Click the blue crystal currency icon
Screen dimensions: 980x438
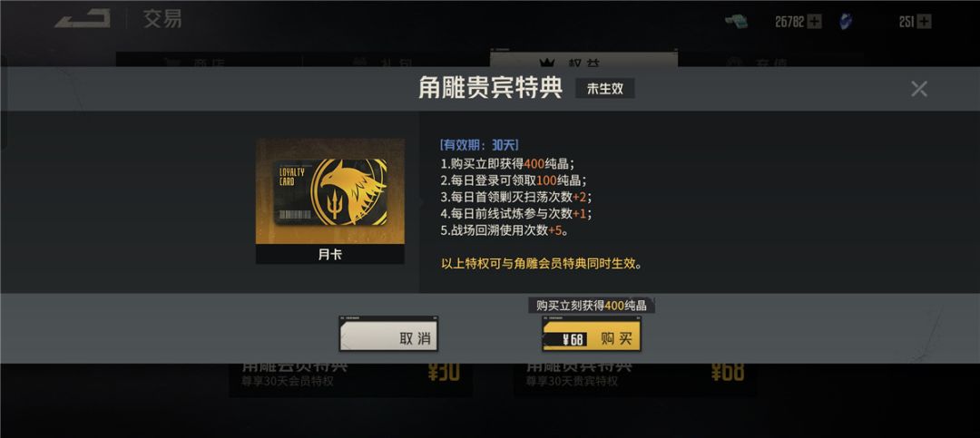[846, 22]
